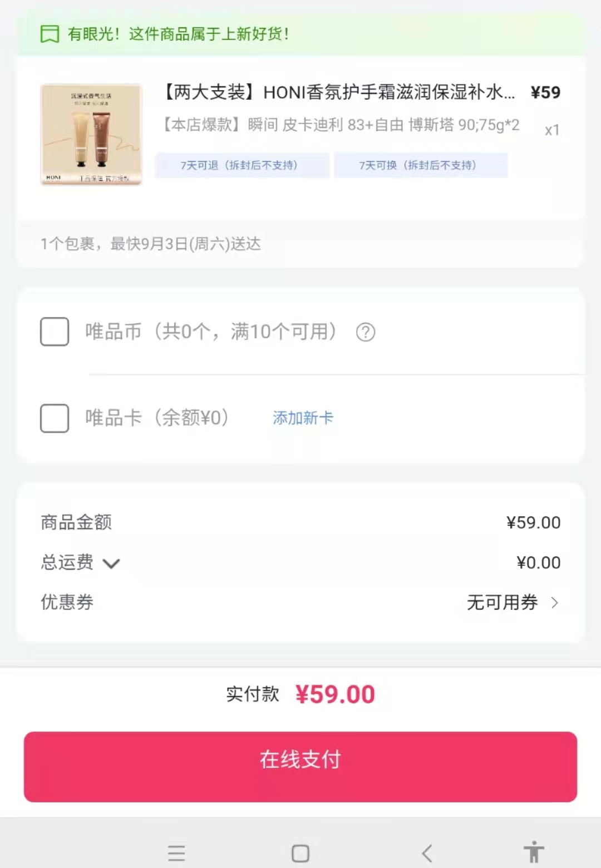The width and height of the screenshot is (601, 868).
Task: Open the 优惠券 coupon row
Action: coord(300,603)
